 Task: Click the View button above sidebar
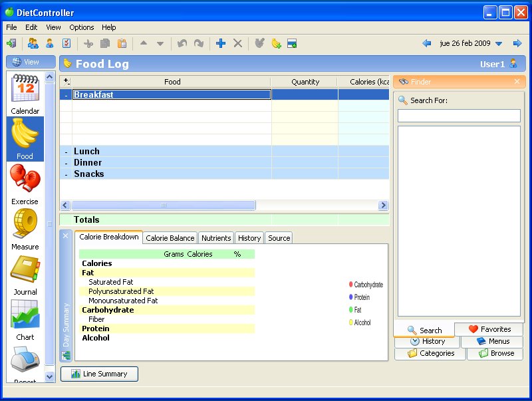coord(31,62)
